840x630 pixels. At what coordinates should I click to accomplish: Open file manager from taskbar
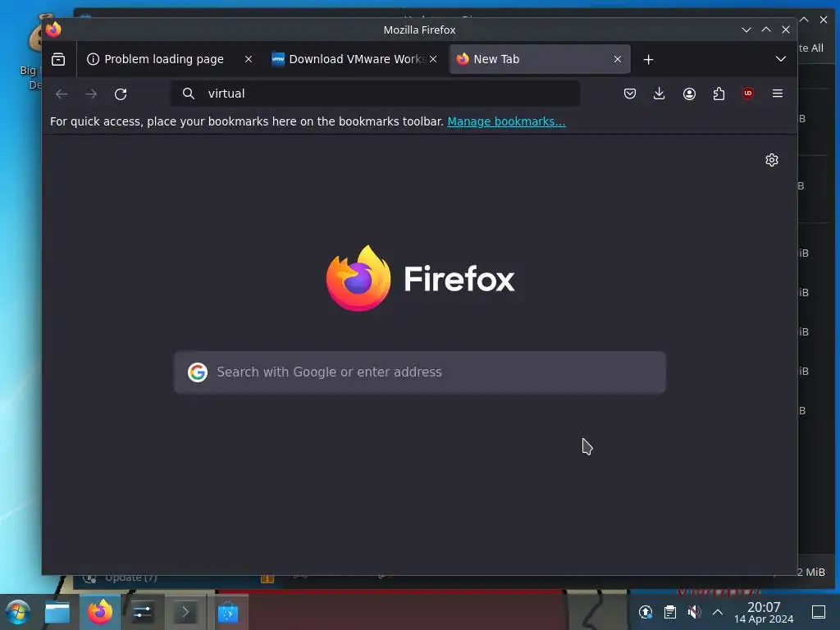[57, 612]
